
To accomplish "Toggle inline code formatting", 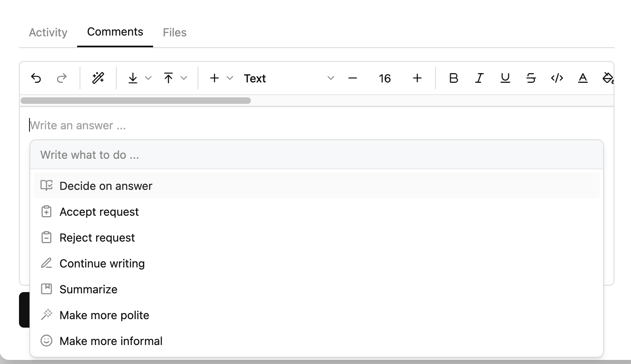I will click(557, 78).
